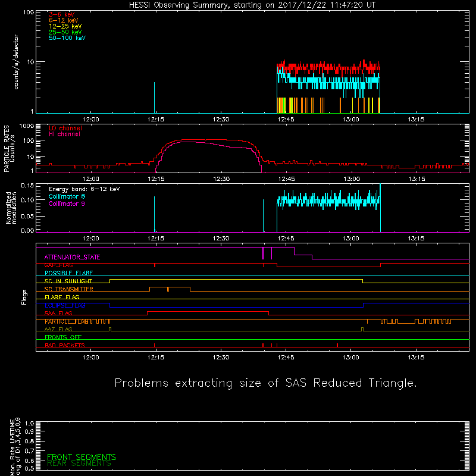This screenshot has height=476, width=476.
Task: Click the Collimator 8 legend label
Action: point(67,196)
